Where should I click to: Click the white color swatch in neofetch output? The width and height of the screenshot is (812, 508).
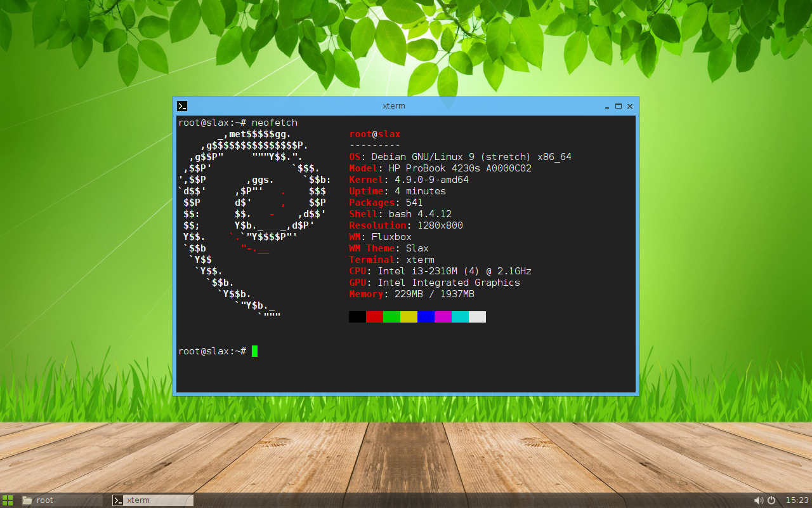click(x=478, y=316)
